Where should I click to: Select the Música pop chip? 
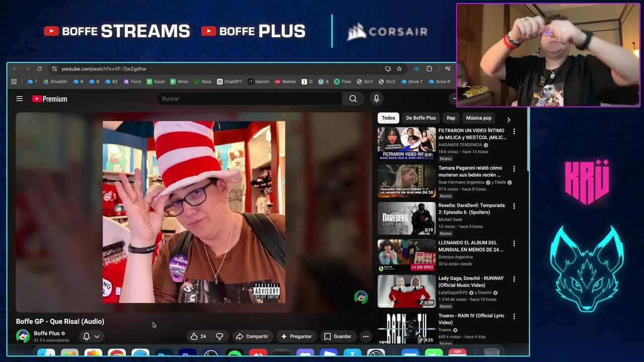pyautogui.click(x=478, y=118)
